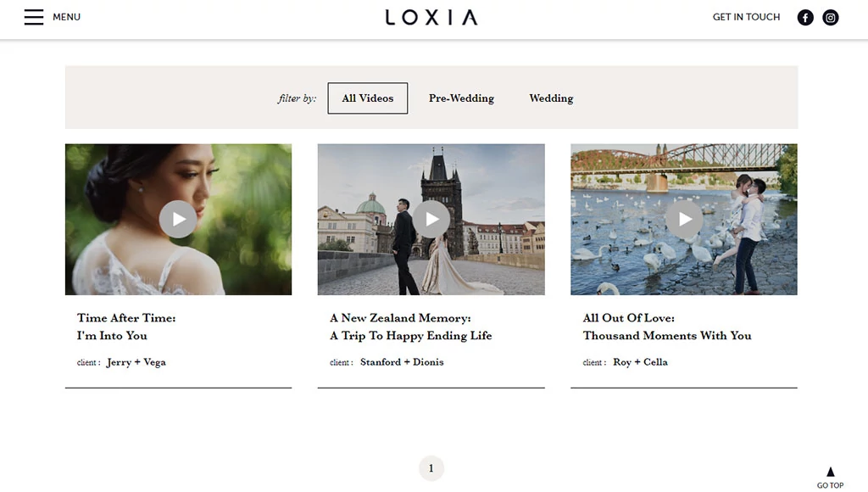Play the All Out Of Love video
The height and width of the screenshot is (492, 868).
(684, 220)
